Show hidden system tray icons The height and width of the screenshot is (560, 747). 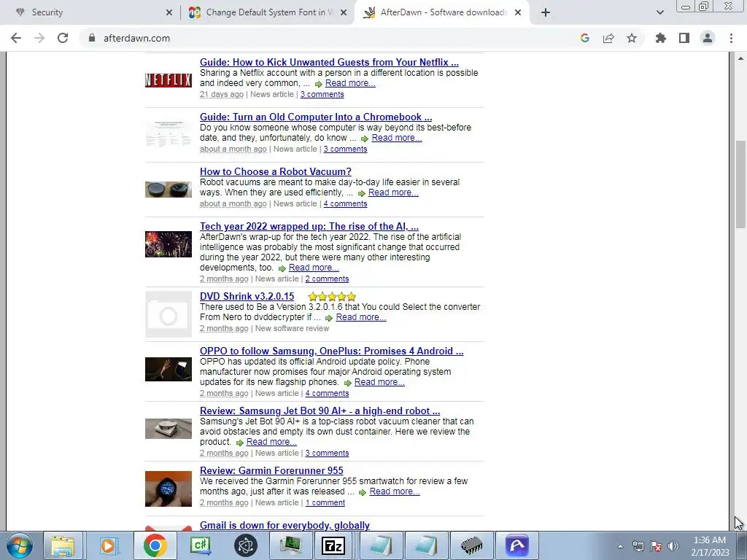[620, 546]
